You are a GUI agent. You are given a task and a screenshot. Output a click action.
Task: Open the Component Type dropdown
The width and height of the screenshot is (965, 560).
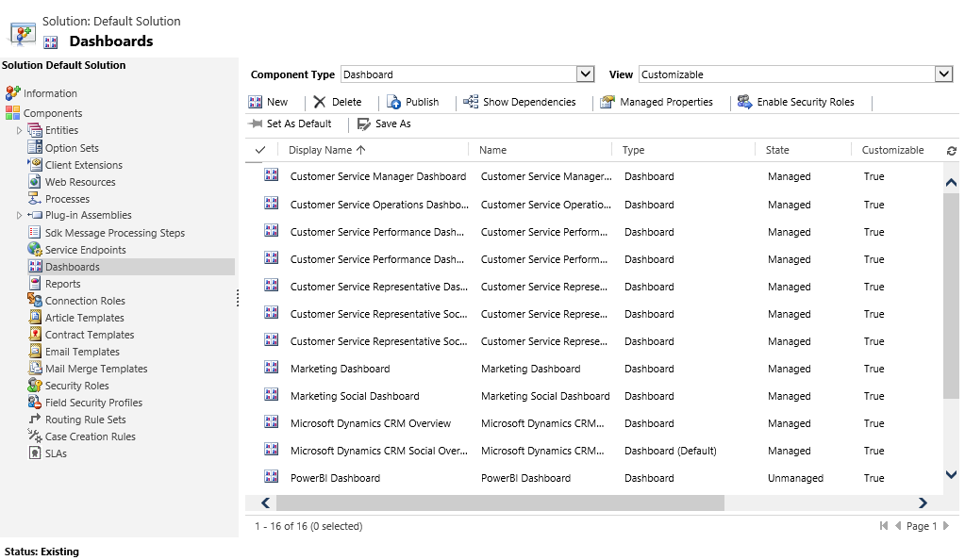[585, 74]
